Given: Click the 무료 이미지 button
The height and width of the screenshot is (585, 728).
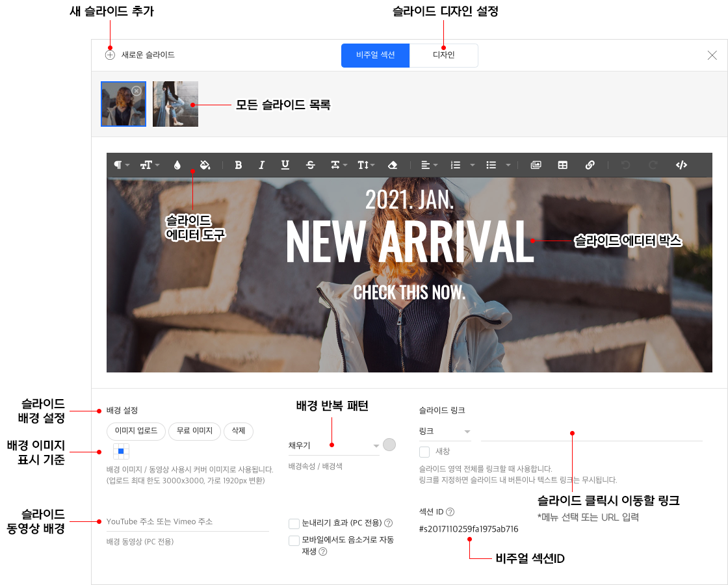Looking at the screenshot, I should click(x=194, y=431).
